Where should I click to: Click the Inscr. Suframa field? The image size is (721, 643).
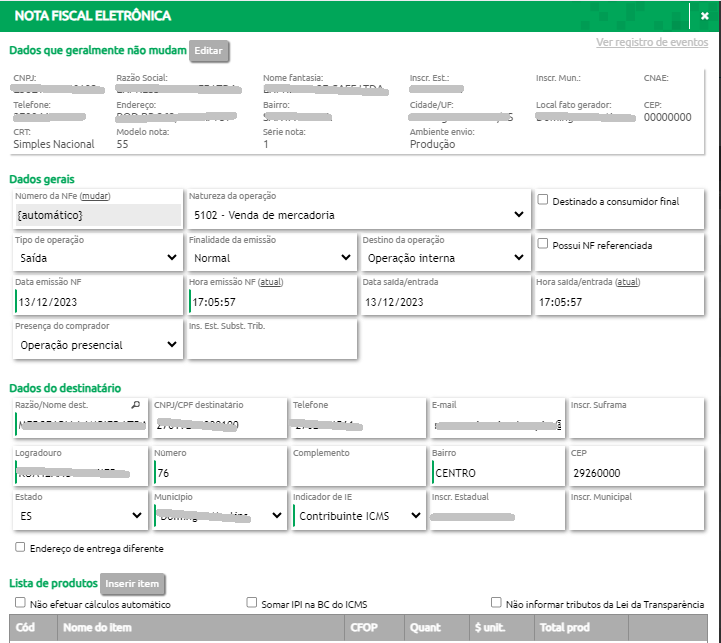click(636, 425)
